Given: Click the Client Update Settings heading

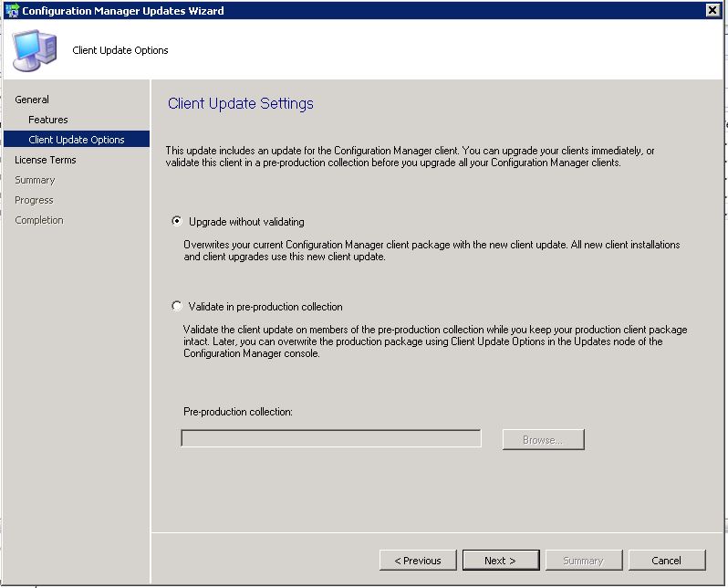Looking at the screenshot, I should (x=241, y=103).
